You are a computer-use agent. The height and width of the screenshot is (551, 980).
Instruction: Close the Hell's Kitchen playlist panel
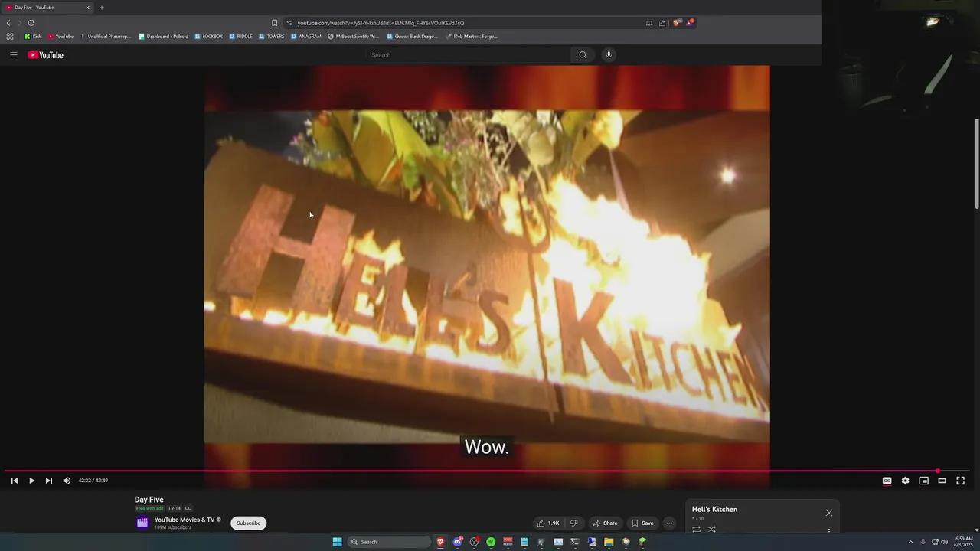click(x=828, y=513)
